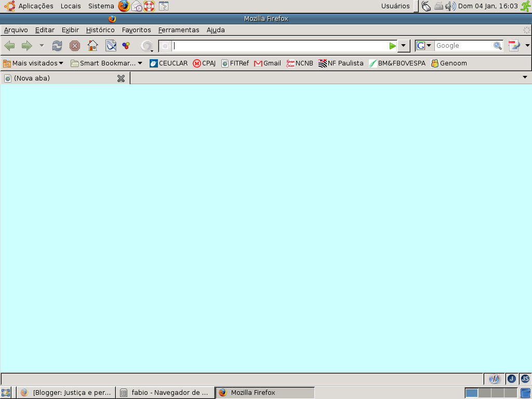The image size is (532, 399).
Task: Open the tab list dropdown arrow
Action: coord(525,77)
